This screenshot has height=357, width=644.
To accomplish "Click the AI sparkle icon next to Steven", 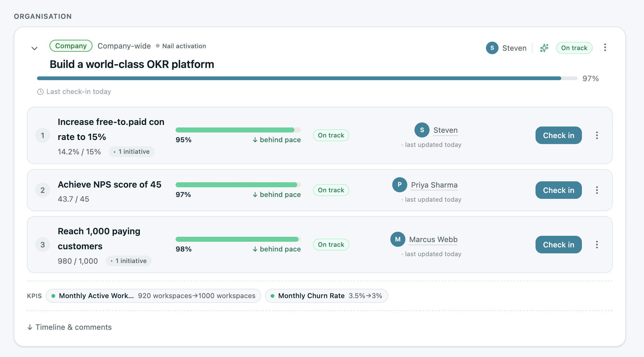I will [x=544, y=48].
